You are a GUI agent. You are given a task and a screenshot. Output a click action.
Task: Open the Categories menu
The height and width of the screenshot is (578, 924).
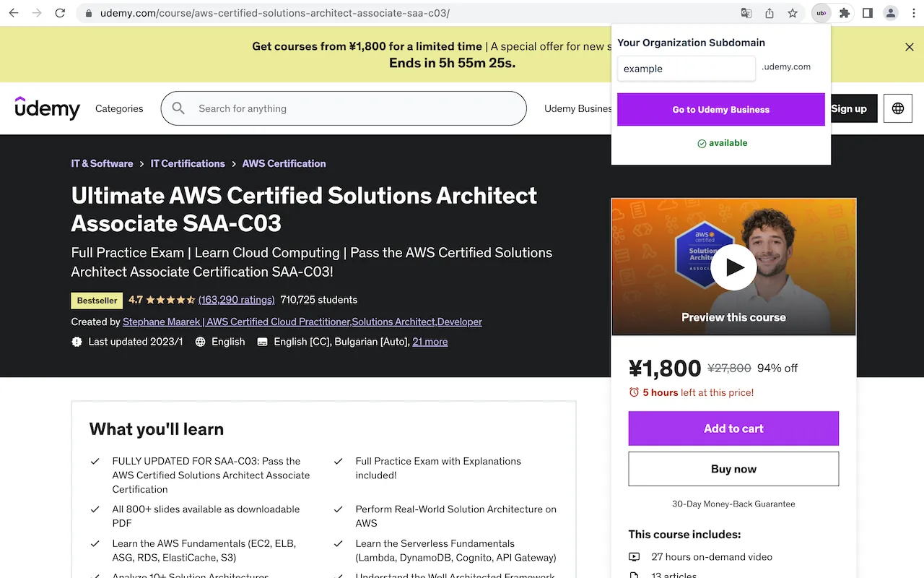119,108
